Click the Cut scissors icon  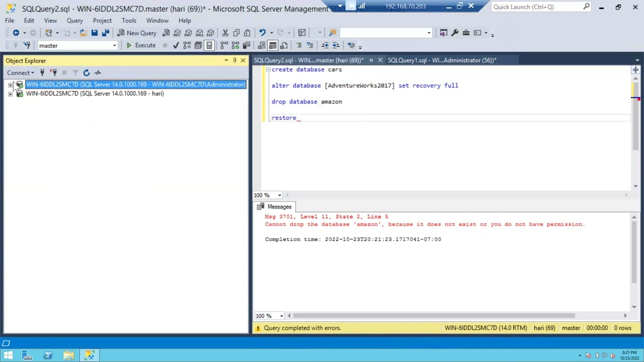(x=225, y=33)
